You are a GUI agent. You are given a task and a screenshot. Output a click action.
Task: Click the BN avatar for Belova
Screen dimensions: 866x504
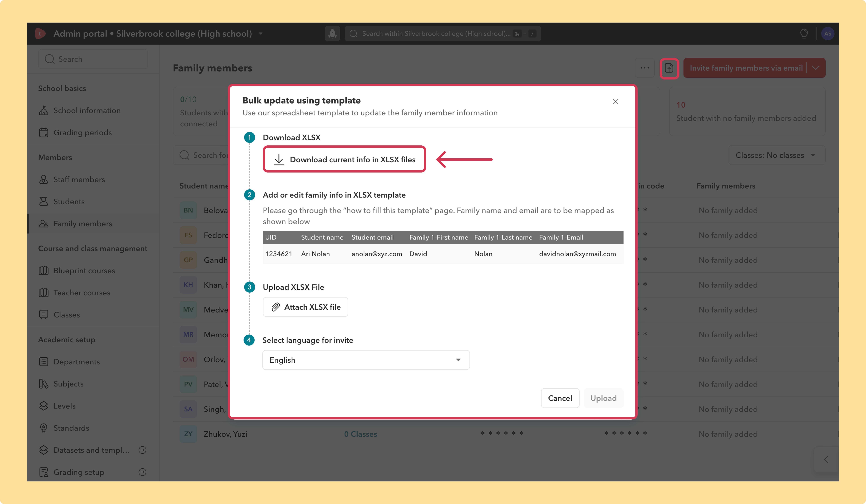click(x=188, y=210)
